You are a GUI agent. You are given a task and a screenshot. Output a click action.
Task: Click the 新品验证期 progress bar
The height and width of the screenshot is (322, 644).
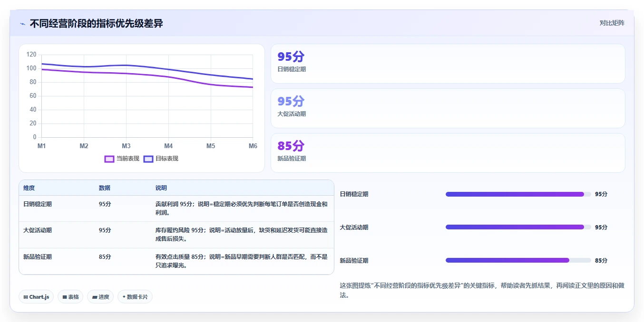pos(518,260)
